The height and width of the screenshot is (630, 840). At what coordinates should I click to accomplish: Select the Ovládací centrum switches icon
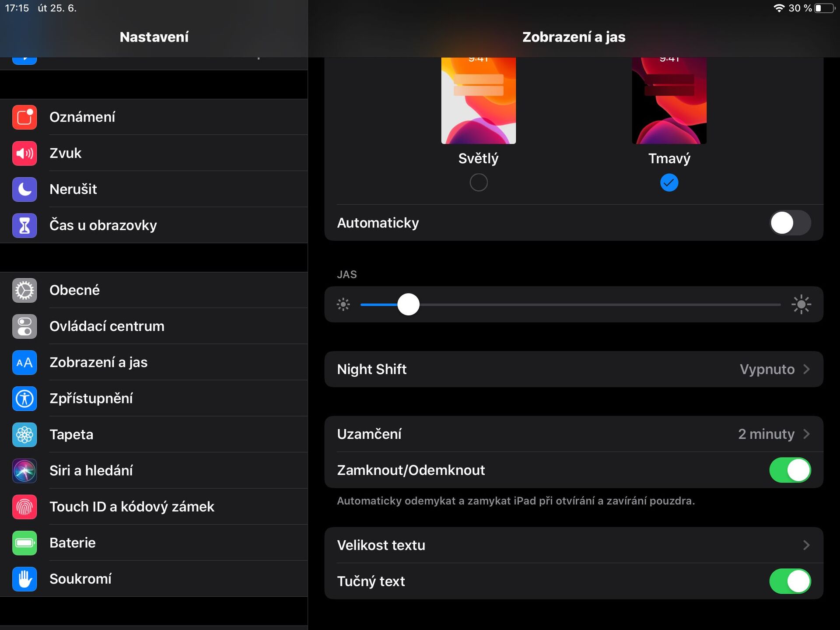(24, 326)
